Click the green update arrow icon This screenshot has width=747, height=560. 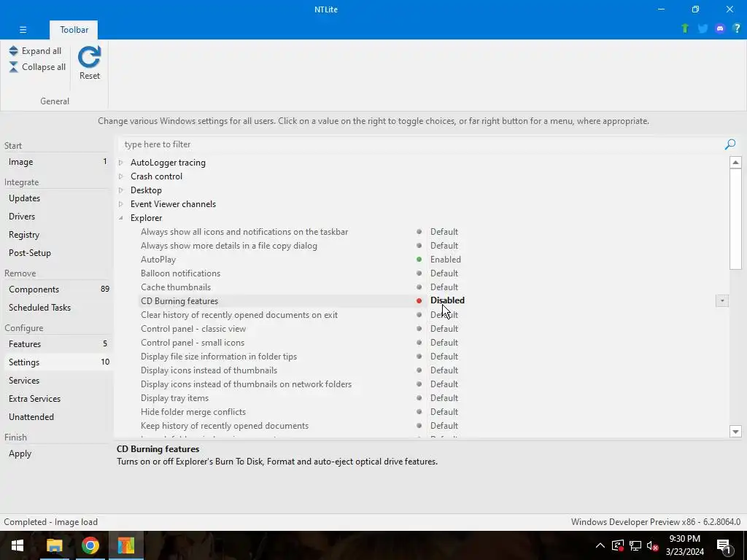[685, 28]
